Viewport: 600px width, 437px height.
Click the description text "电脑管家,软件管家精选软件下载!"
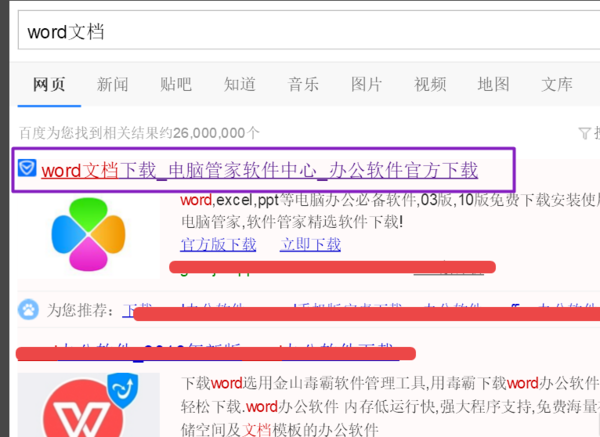point(292,222)
